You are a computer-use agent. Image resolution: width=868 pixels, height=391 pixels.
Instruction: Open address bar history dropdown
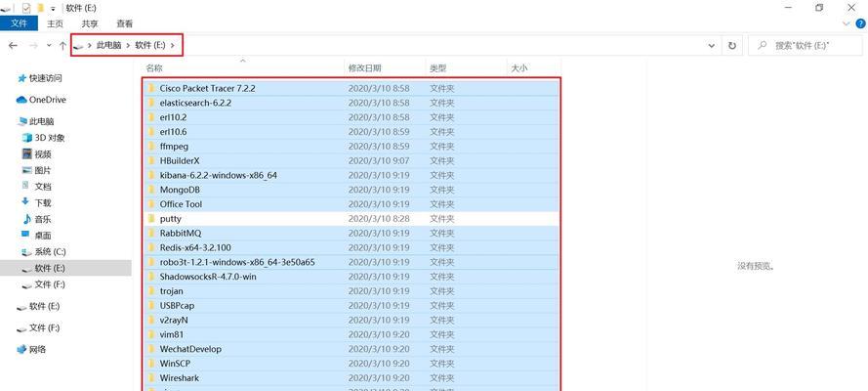click(712, 46)
